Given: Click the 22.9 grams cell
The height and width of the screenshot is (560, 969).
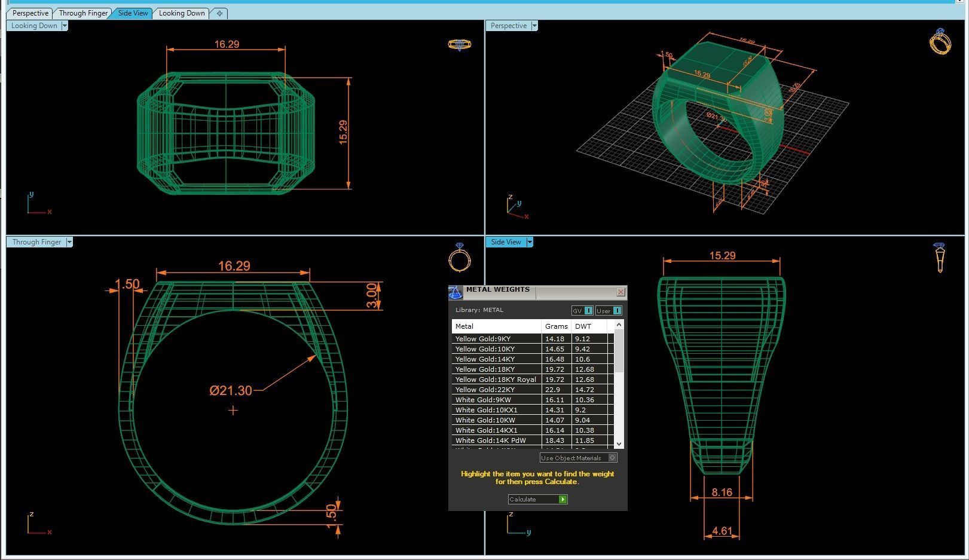Looking at the screenshot, I should [557, 390].
